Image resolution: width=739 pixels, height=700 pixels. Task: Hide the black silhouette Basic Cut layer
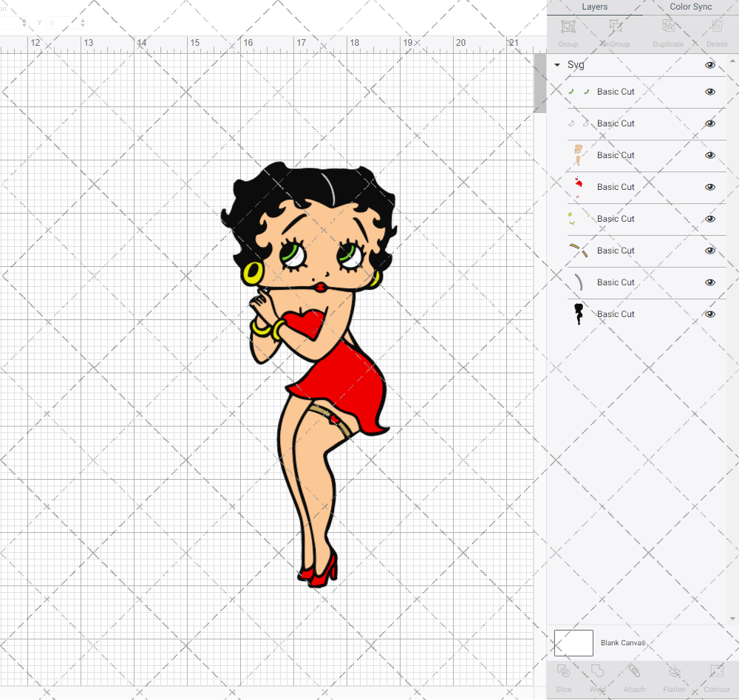[x=710, y=314]
